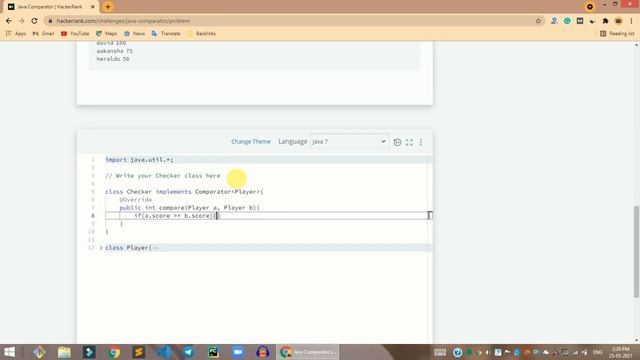Click the page's vertical scrollbar thumb
The width and height of the screenshot is (640, 360).
coord(636,251)
